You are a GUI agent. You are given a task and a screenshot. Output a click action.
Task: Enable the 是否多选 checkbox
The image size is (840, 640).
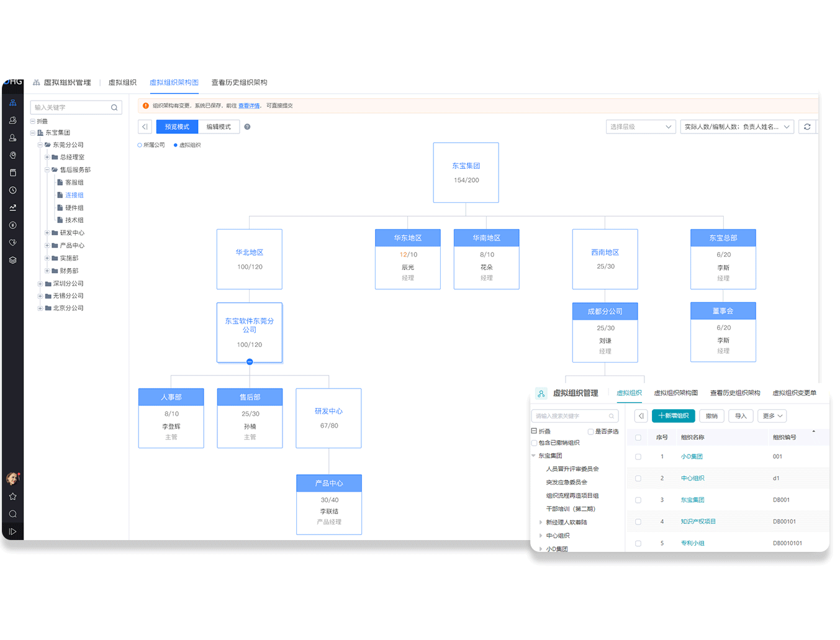tap(590, 431)
